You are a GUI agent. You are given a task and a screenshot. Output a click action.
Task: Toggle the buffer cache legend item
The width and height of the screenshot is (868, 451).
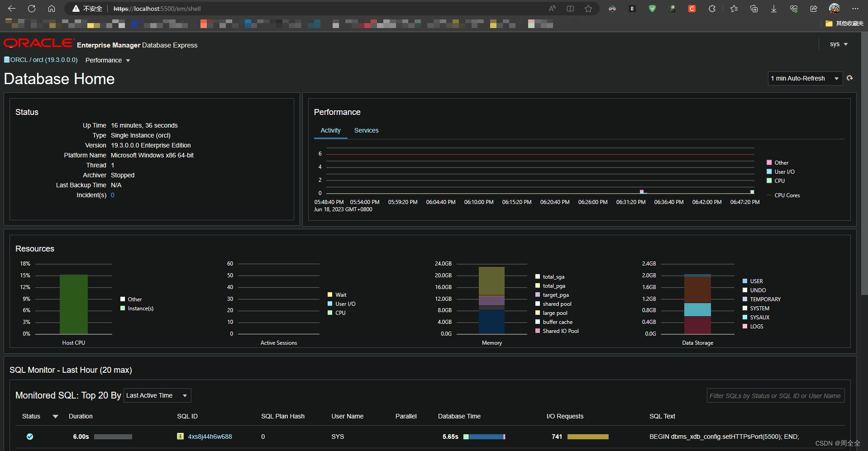point(554,322)
